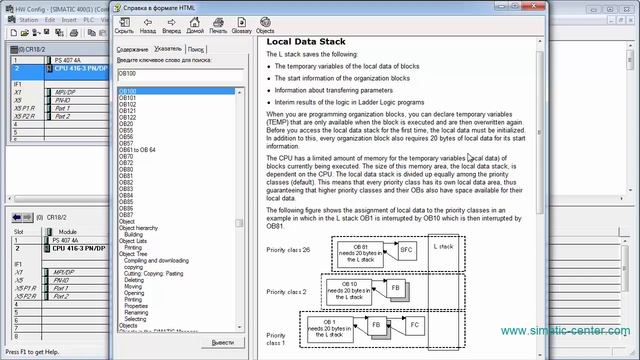Image resolution: width=640 pixels, height=360 pixels.
Task: Select CPU 416-3 PN/DP in lower detail table
Action: (60, 249)
